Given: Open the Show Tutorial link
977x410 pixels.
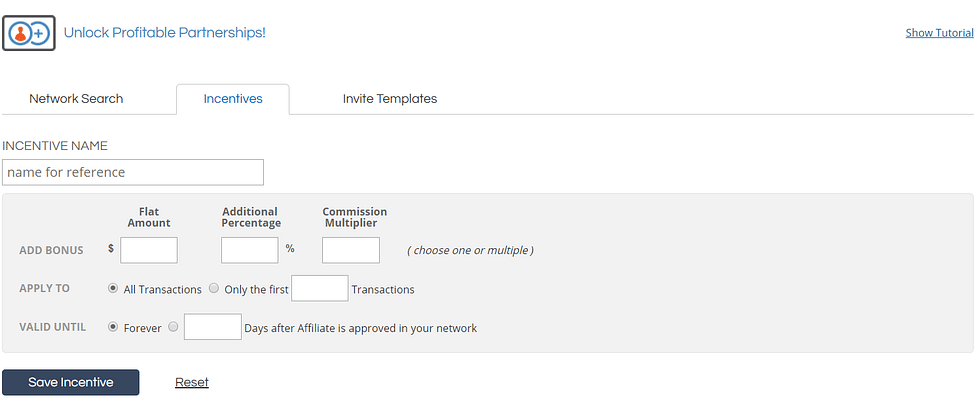Looking at the screenshot, I should click(x=939, y=33).
